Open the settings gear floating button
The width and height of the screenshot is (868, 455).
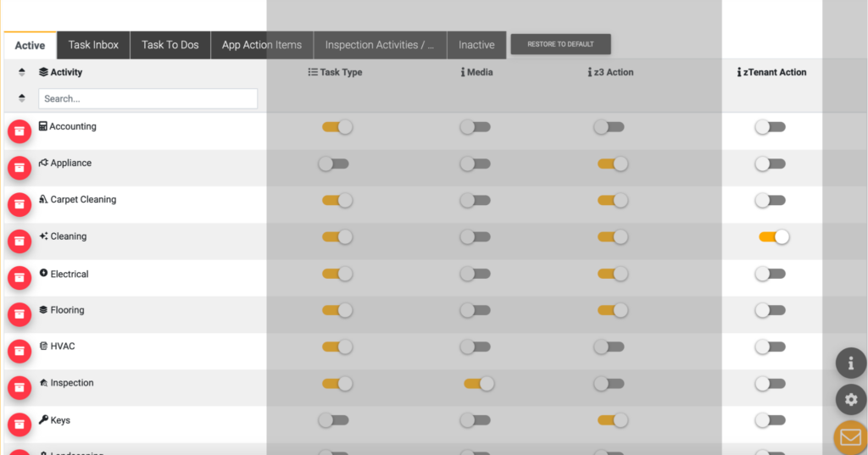[851, 400]
